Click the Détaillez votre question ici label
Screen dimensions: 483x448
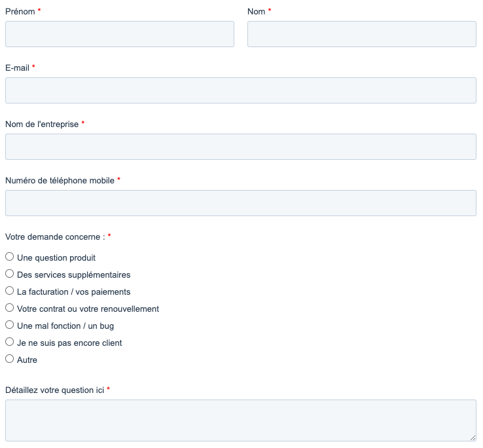54,390
